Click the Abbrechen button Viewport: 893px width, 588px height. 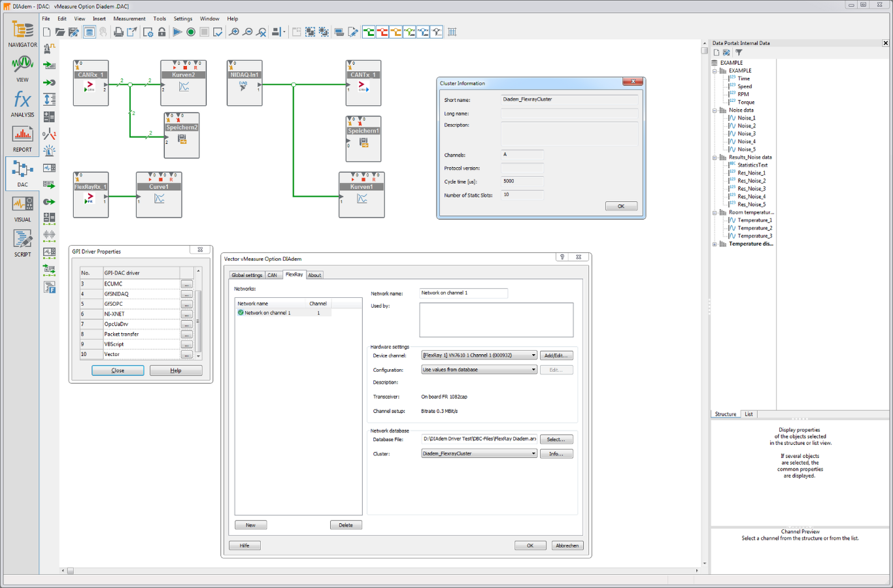coord(567,546)
